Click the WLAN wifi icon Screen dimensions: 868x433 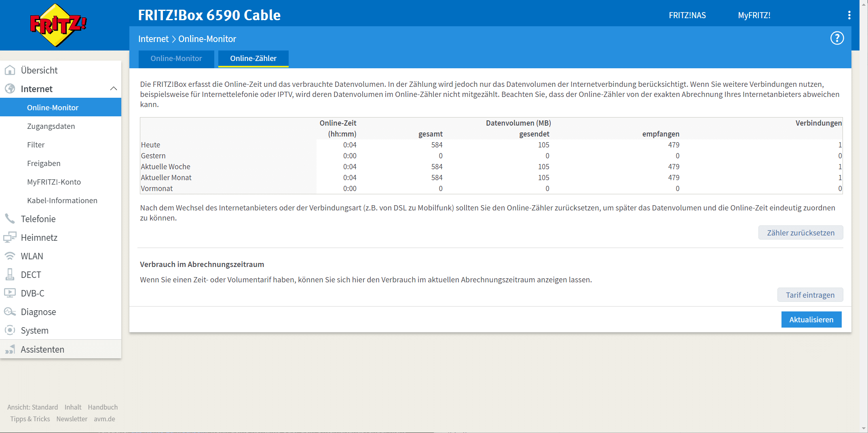(x=10, y=256)
